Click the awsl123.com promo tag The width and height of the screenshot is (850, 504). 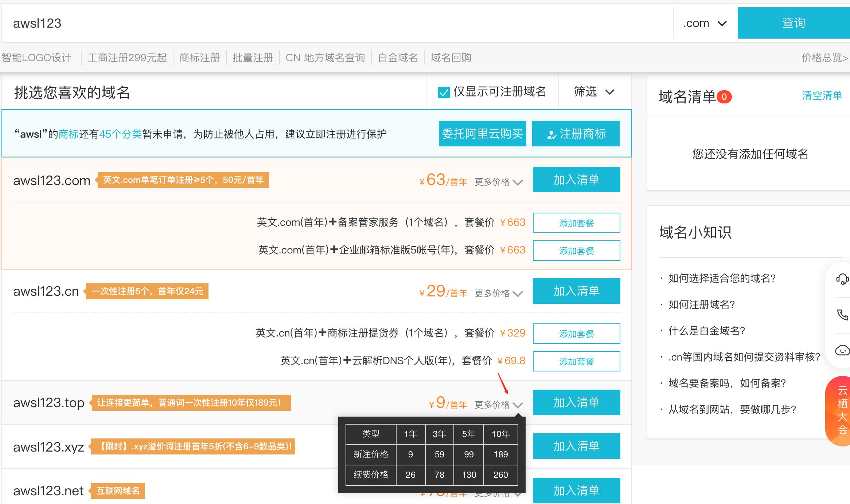[x=182, y=180]
